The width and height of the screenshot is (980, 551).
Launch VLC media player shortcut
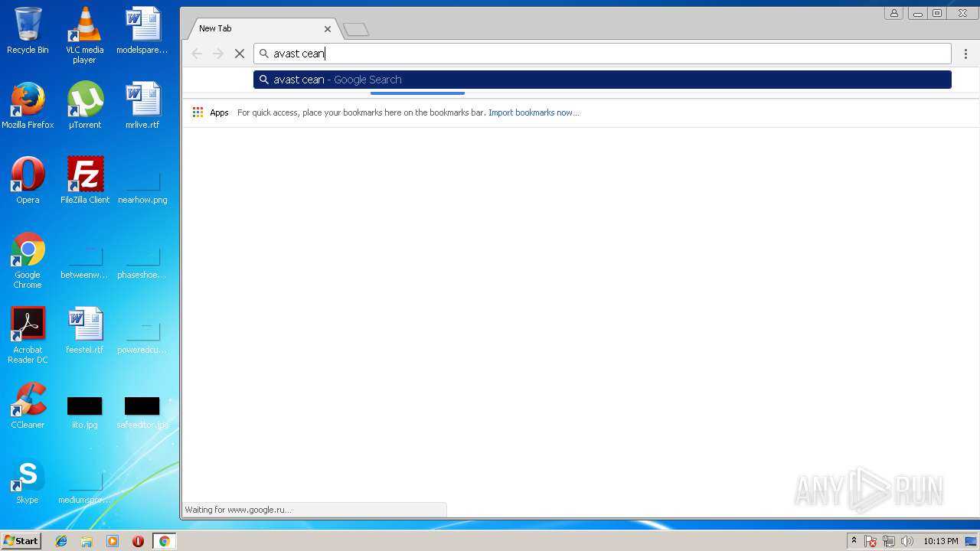click(x=84, y=35)
